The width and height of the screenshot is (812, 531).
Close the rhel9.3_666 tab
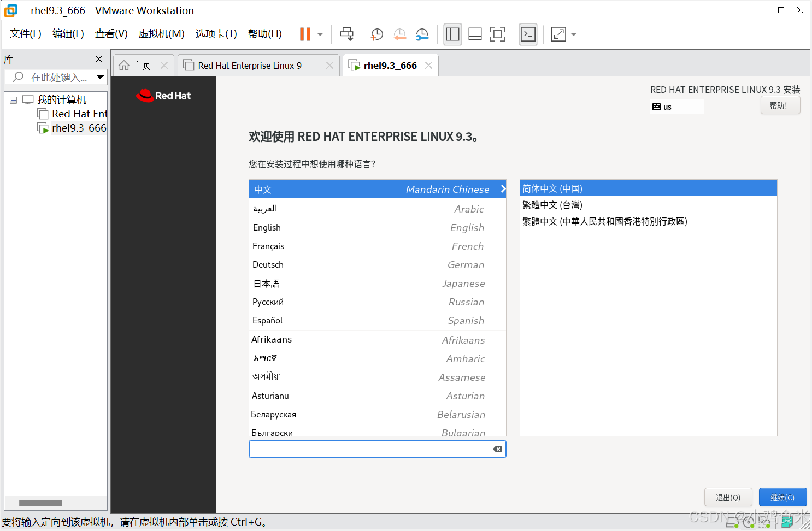tap(429, 66)
